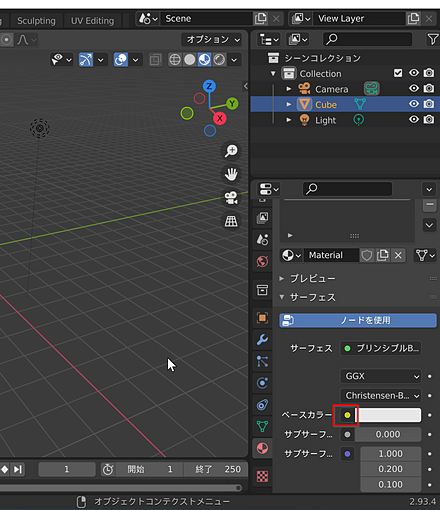This screenshot has width=440, height=510.
Task: Open World properties globe tab
Action: tap(262, 261)
